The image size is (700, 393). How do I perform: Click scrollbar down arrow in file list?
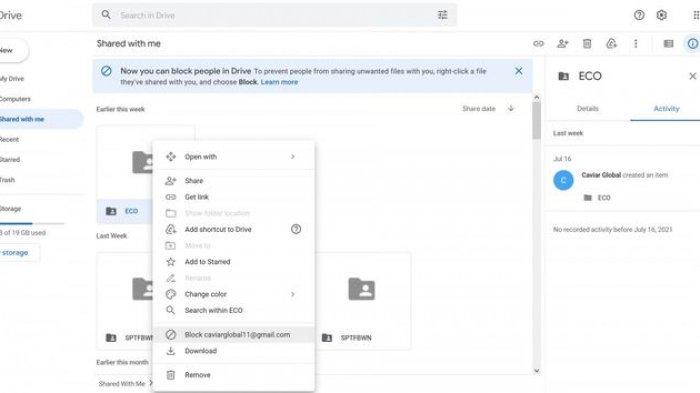(x=536, y=371)
